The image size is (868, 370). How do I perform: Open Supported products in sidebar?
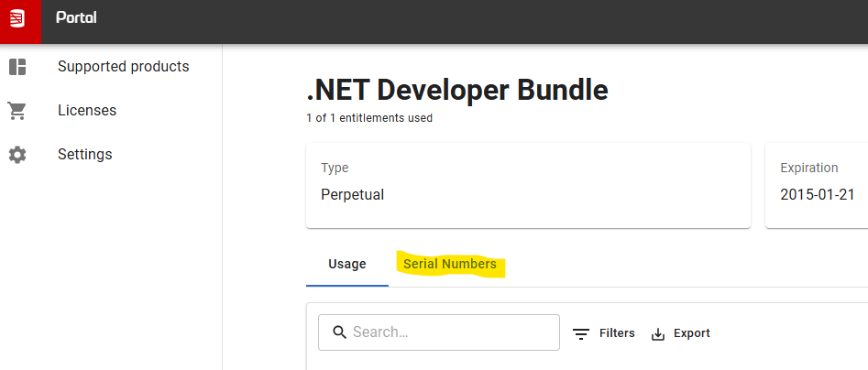click(111, 66)
